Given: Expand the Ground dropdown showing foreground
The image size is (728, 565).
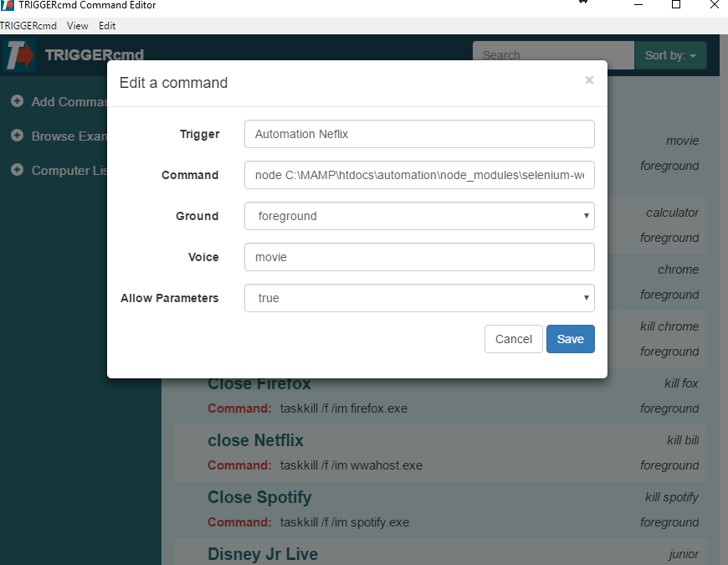Looking at the screenshot, I should coord(419,216).
